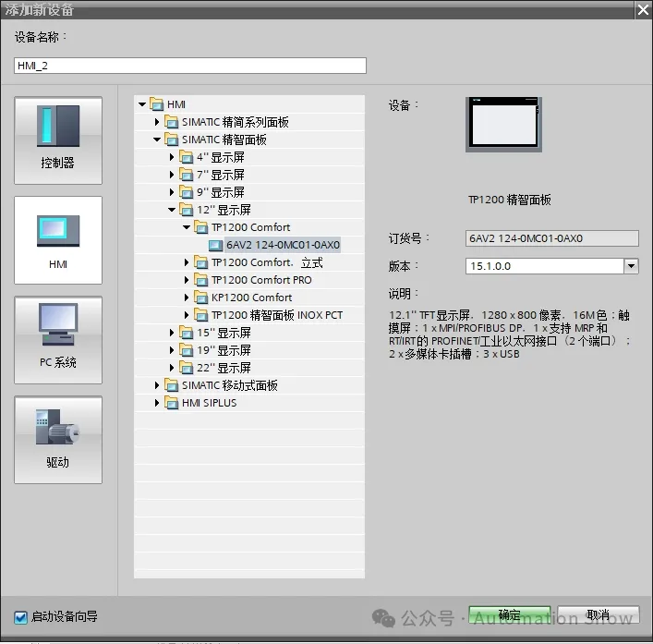Click the SIMATIC 精简系列面板 folder icon
This screenshot has height=644, width=653.
[x=172, y=122]
